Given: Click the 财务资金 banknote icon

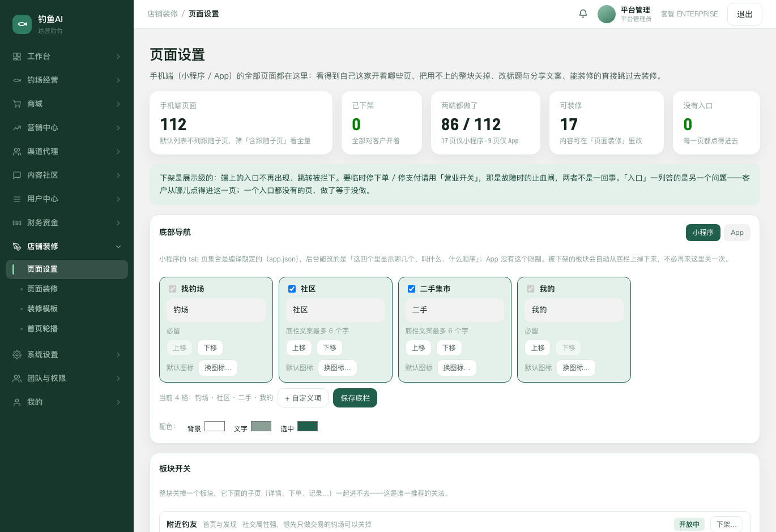Looking at the screenshot, I should pos(17,223).
